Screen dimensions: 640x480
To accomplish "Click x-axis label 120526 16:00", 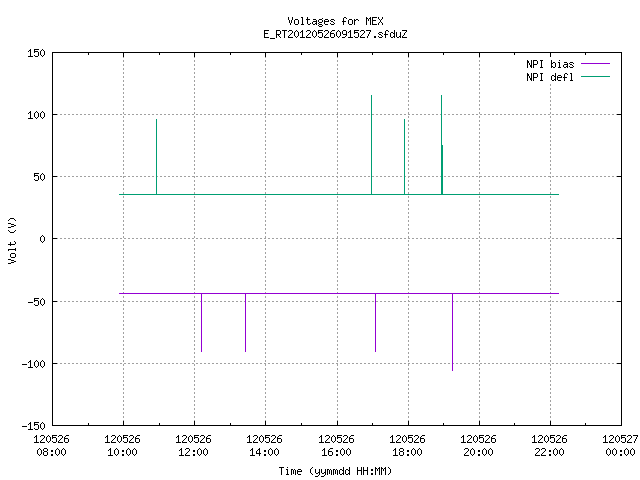I will (336, 446).
